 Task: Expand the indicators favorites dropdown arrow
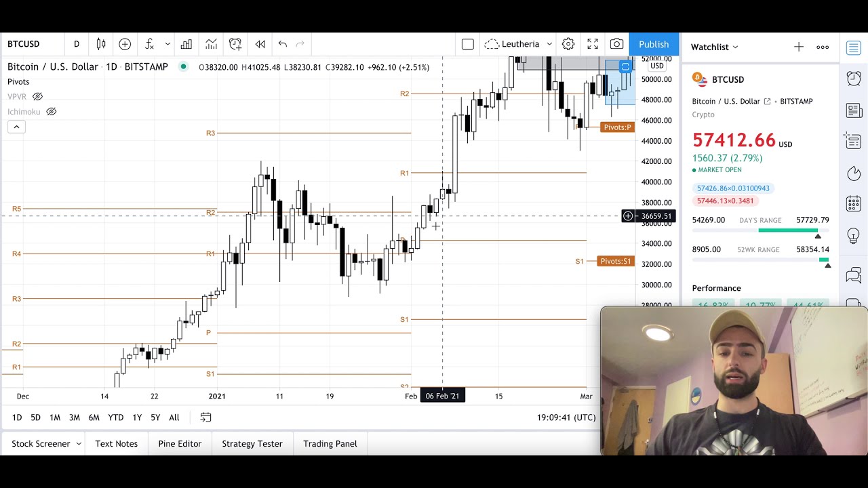click(x=167, y=44)
